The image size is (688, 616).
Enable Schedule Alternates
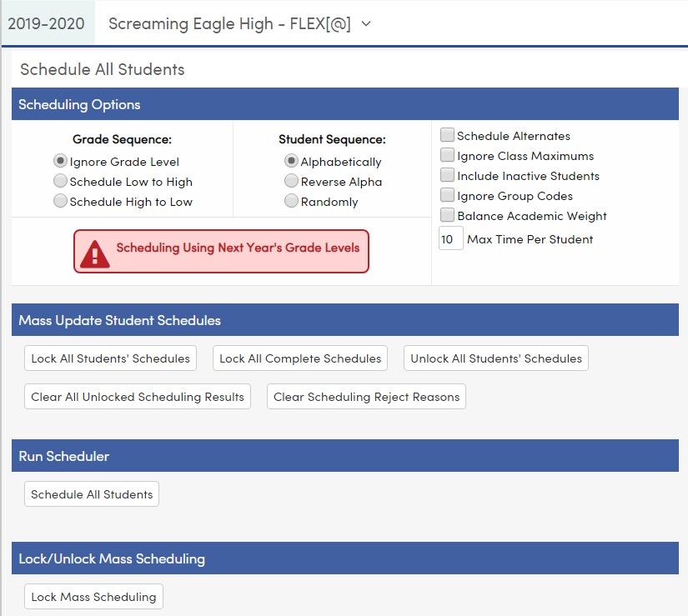[x=447, y=134]
